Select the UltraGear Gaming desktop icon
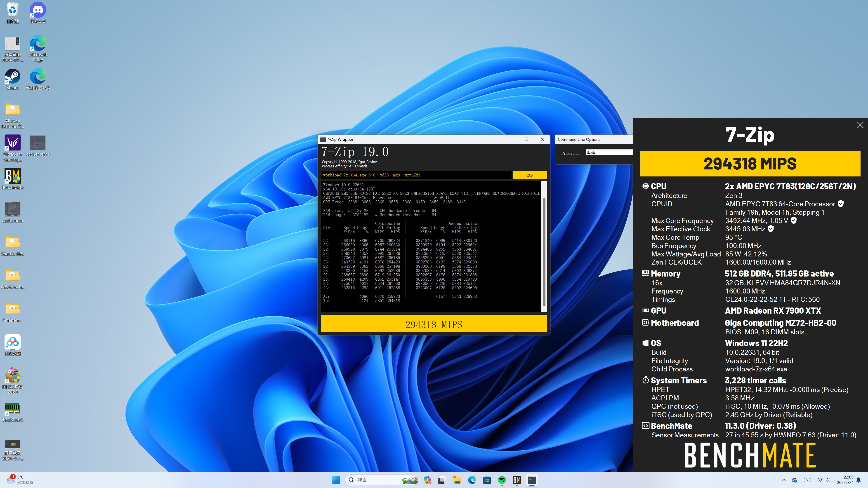The image size is (868, 488). [12, 148]
